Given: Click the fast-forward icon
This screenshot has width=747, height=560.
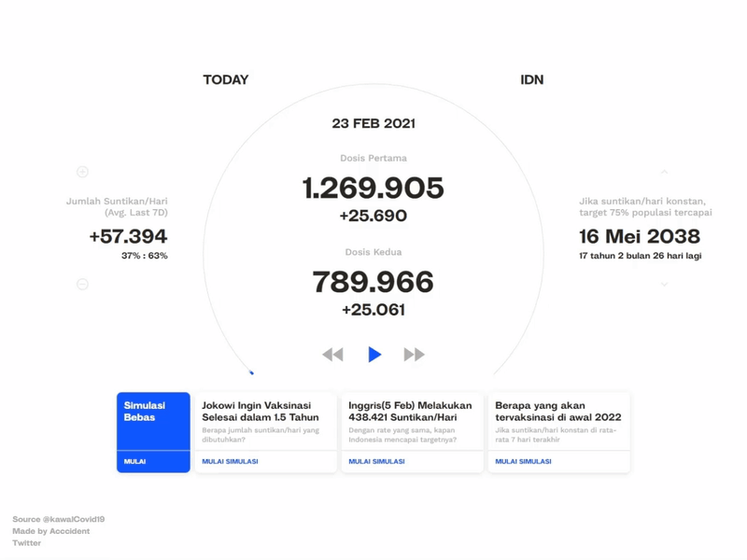Looking at the screenshot, I should [416, 354].
